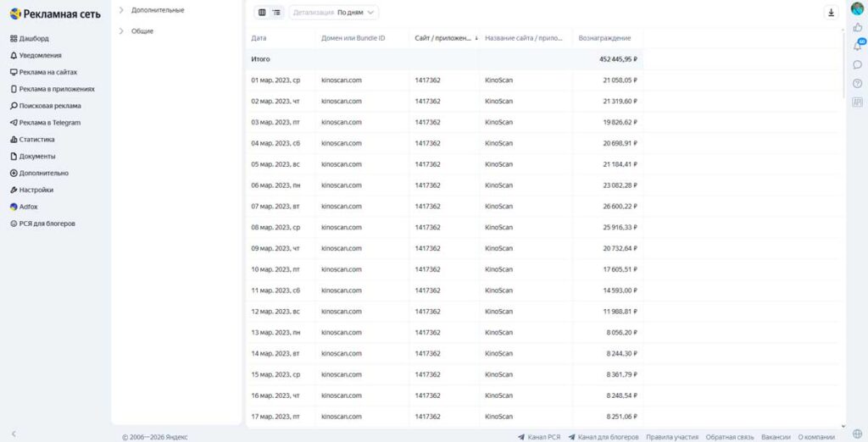Sort by Домен или Bundle ID header
868x442 pixels.
pyautogui.click(x=353, y=38)
